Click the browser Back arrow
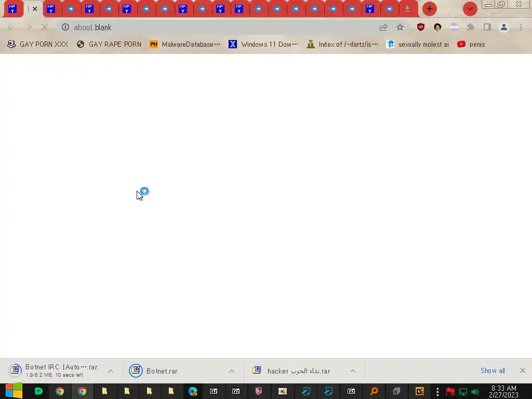 pos(11,27)
